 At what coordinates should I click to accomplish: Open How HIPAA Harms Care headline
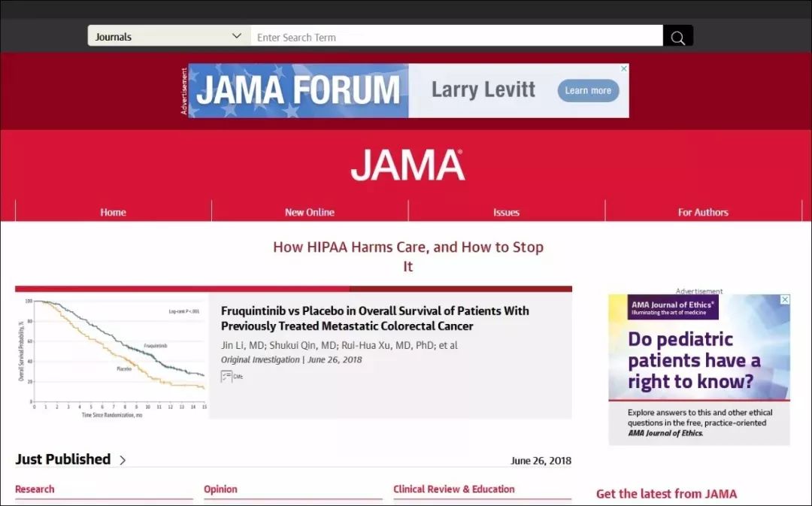pos(408,256)
